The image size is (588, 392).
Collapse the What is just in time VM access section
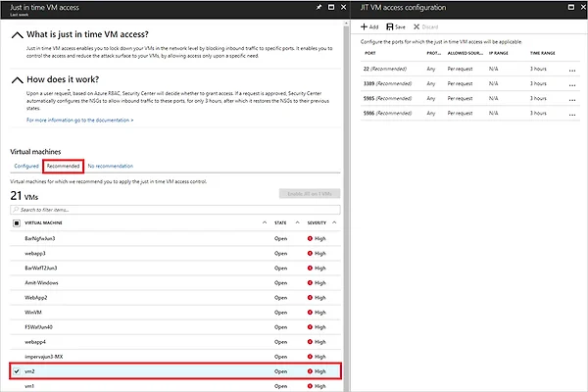[18, 35]
